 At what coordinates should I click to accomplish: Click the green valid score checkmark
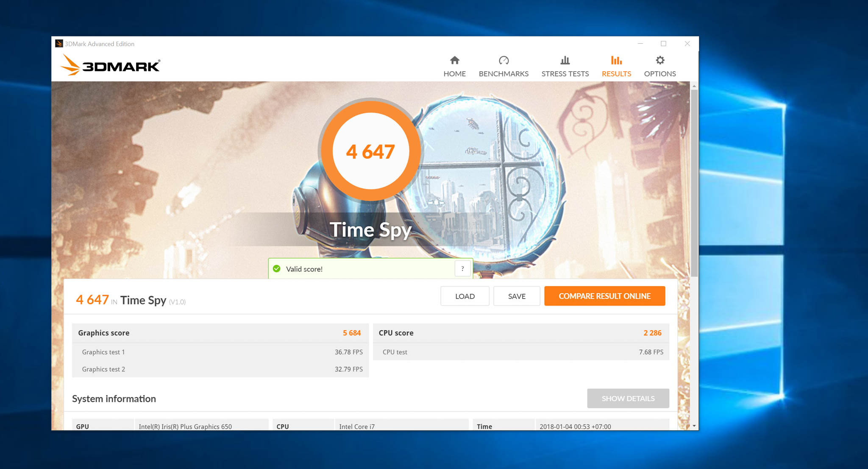pyautogui.click(x=277, y=269)
